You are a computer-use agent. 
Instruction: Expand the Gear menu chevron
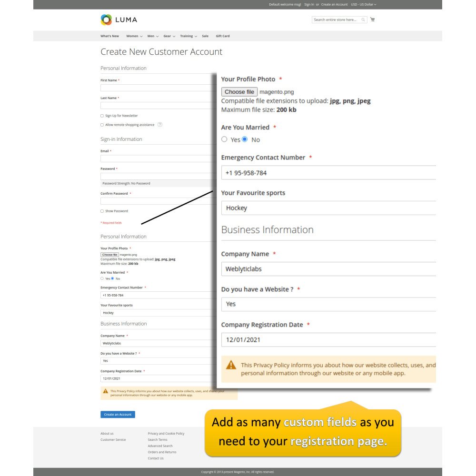click(174, 37)
